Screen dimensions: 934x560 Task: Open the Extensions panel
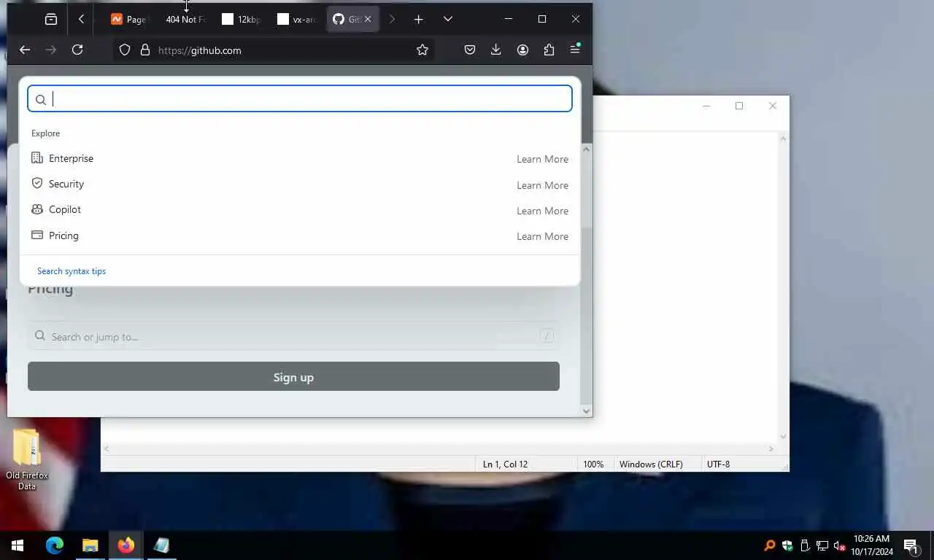[x=549, y=50]
